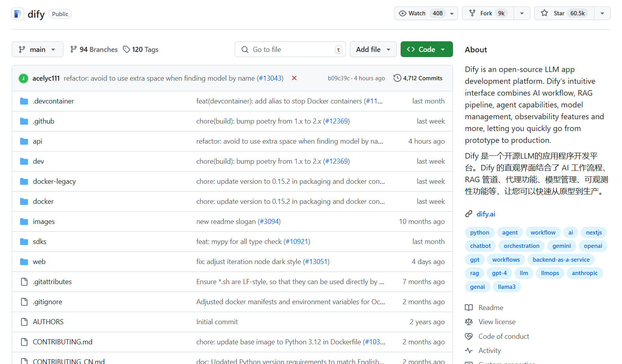Open the Add file dropdown

coord(373,49)
